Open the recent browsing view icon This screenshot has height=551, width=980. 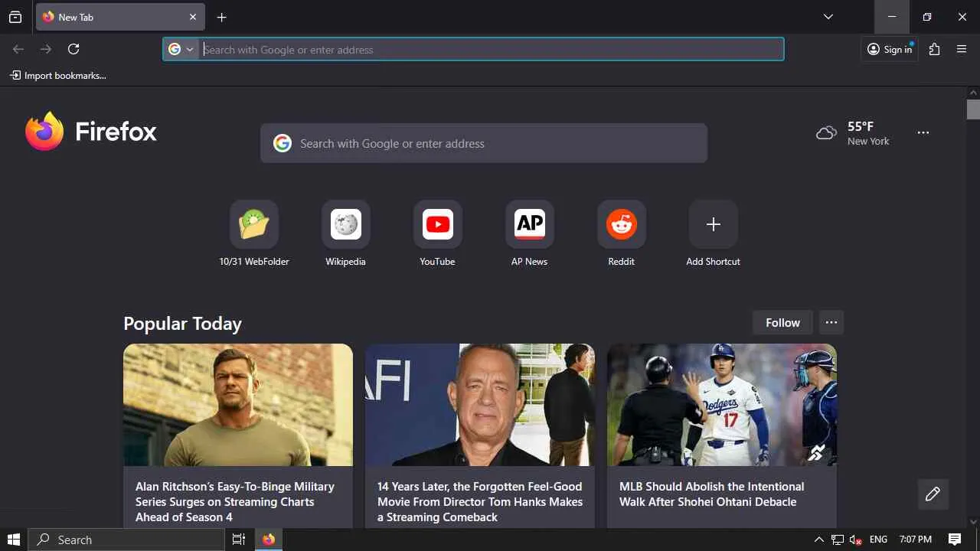point(15,18)
